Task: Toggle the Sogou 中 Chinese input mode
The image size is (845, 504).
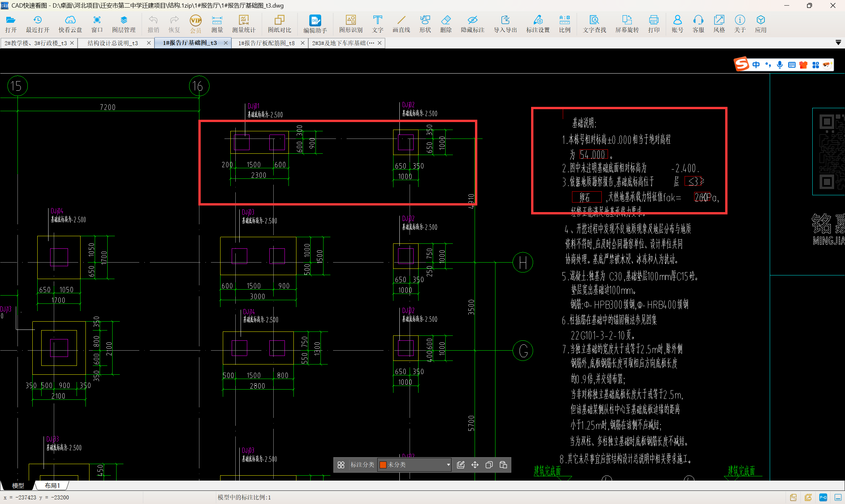Action: [756, 65]
